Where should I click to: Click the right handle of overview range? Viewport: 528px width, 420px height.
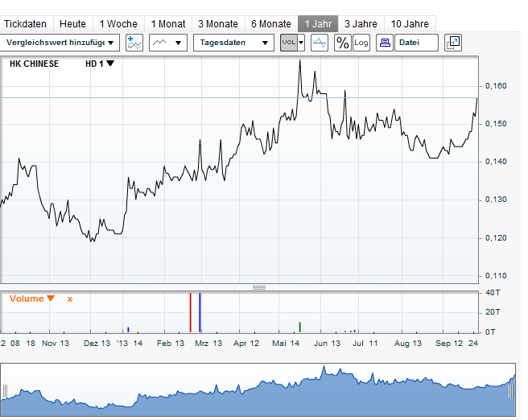click(511, 391)
